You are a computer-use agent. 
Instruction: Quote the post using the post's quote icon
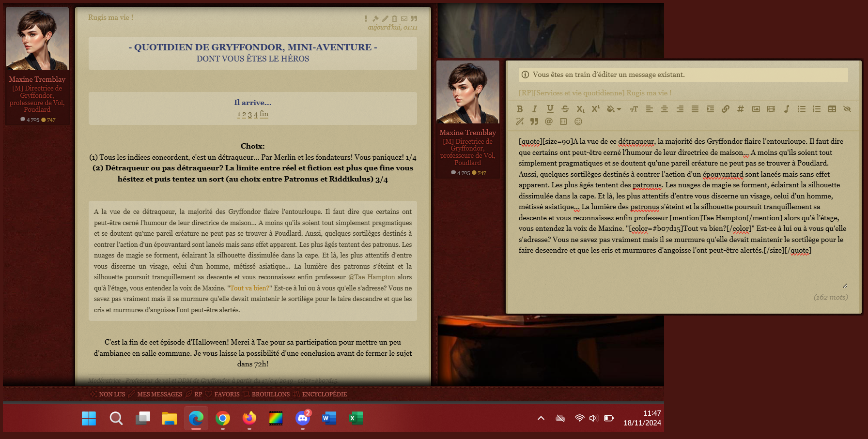click(414, 18)
